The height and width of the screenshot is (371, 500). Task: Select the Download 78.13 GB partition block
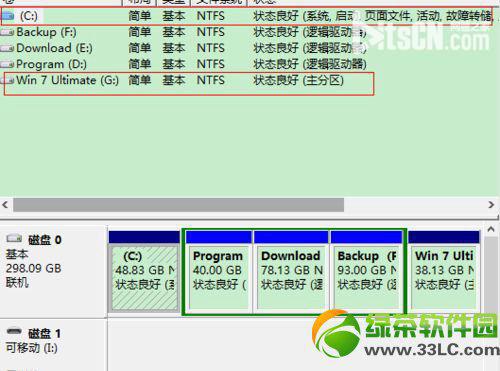click(291, 271)
